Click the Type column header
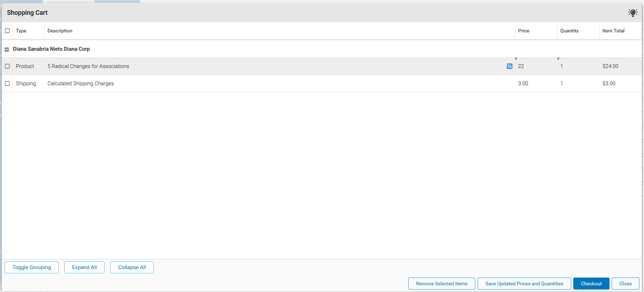 click(28, 31)
